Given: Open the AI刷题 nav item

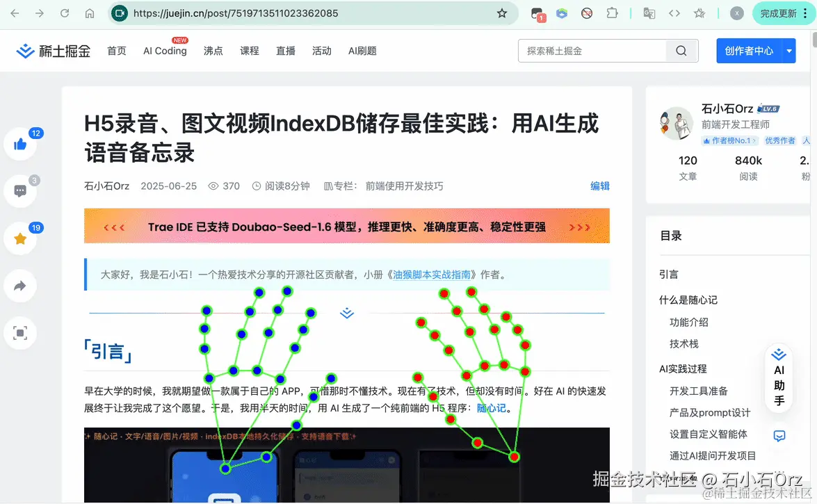Looking at the screenshot, I should 362,51.
